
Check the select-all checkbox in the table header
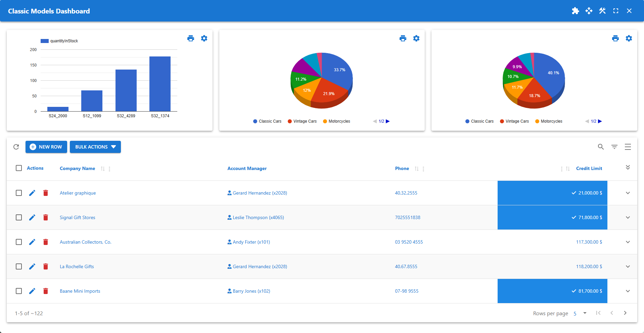pyautogui.click(x=19, y=168)
